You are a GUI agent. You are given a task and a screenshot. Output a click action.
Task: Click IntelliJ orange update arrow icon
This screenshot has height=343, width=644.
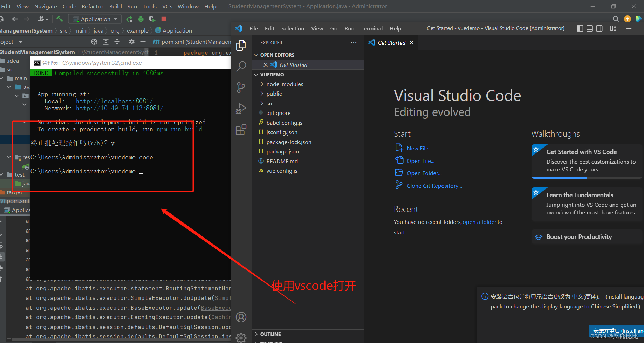(x=628, y=19)
